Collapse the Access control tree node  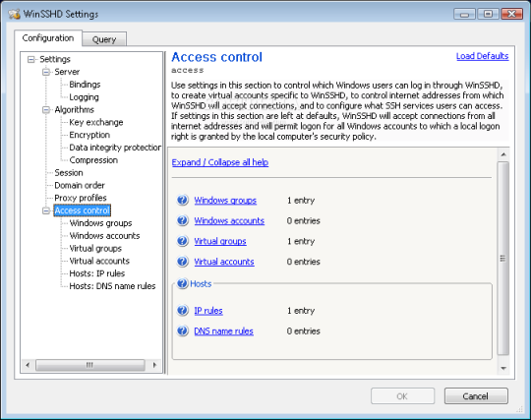45,210
